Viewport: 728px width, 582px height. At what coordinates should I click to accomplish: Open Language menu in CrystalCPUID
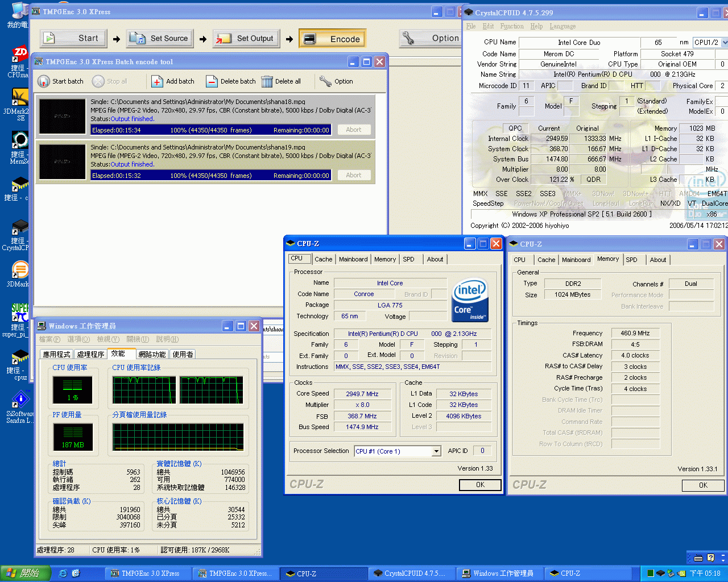pos(562,26)
